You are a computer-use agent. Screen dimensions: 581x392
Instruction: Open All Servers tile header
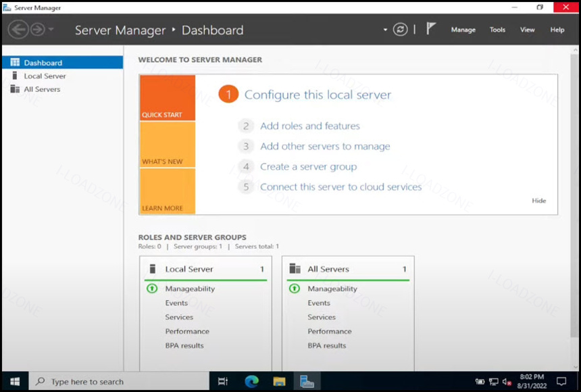348,269
